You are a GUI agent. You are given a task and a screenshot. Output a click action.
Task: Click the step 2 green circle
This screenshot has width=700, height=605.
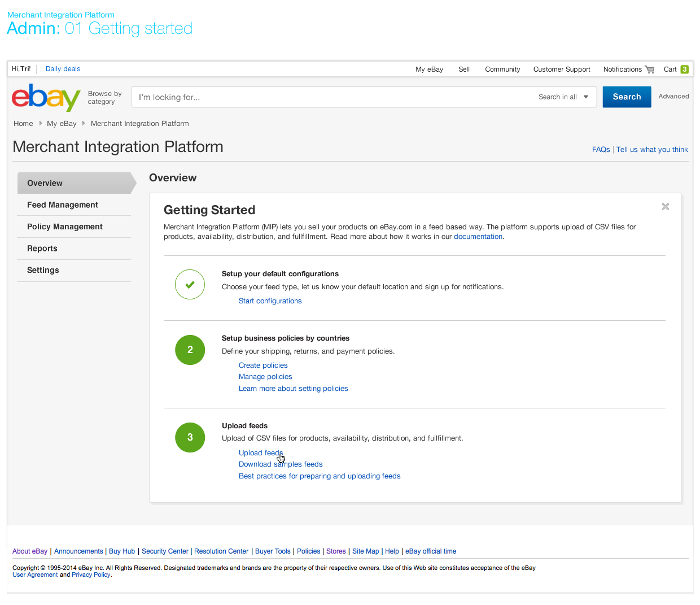tap(190, 350)
